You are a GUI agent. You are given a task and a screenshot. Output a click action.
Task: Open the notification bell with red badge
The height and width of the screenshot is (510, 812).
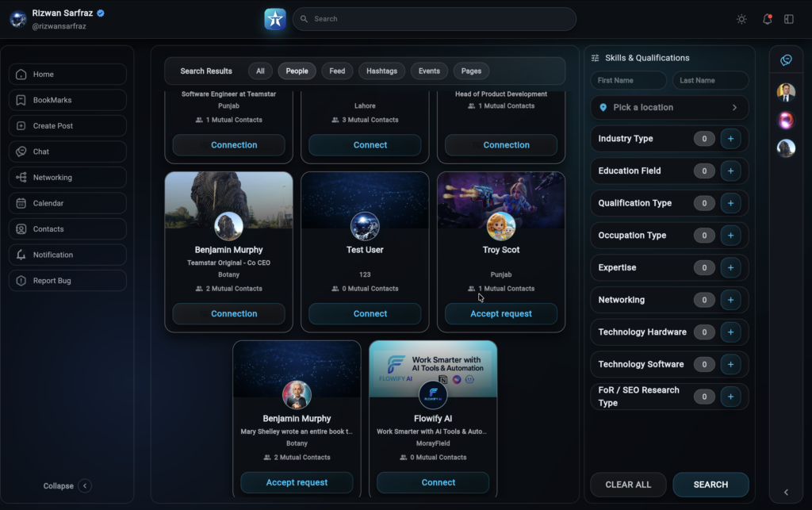pyautogui.click(x=767, y=18)
